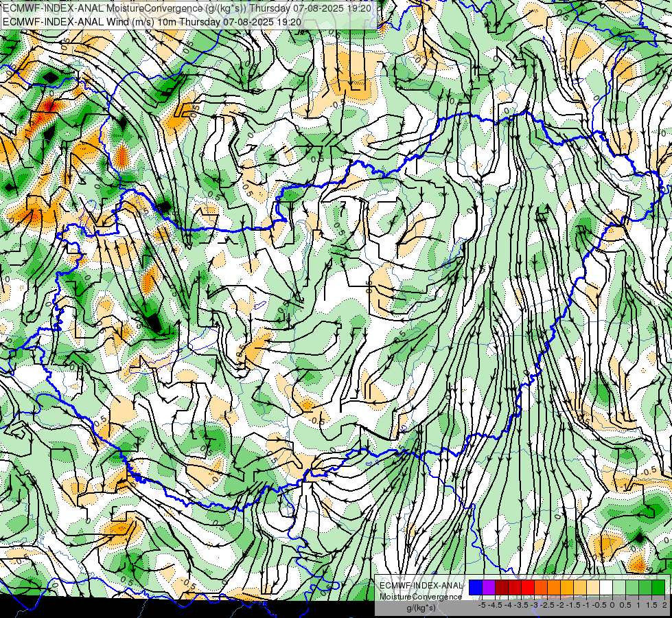This screenshot has height=618, width=672.
Task: Click the dark maroon swatch beside purple
Action: click(502, 588)
